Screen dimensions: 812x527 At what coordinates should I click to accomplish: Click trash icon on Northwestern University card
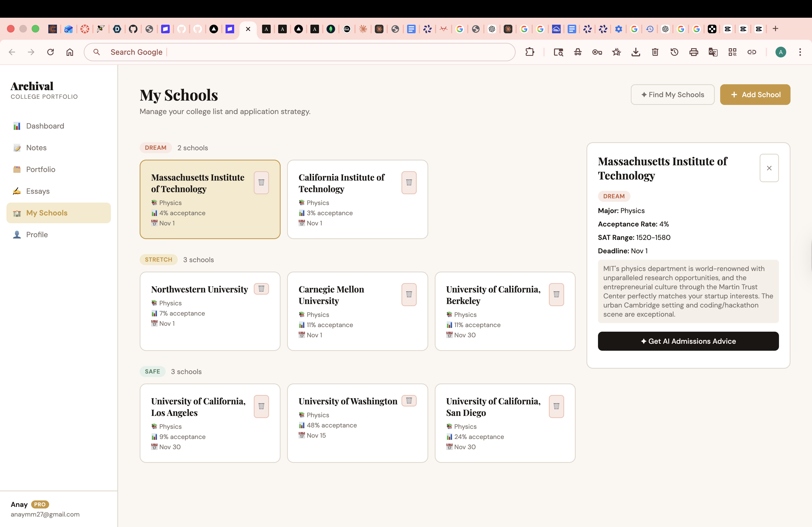[x=261, y=289]
